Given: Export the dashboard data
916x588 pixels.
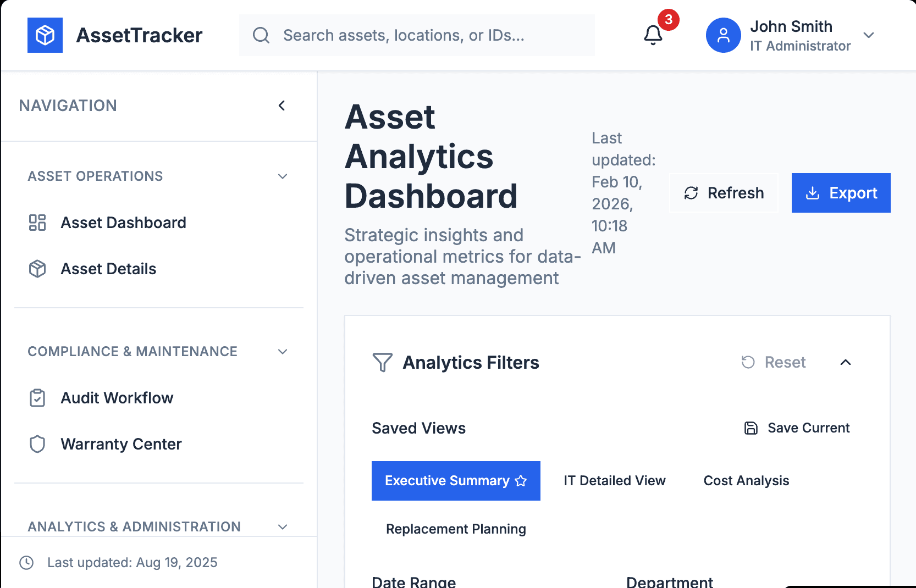Looking at the screenshot, I should tap(841, 193).
